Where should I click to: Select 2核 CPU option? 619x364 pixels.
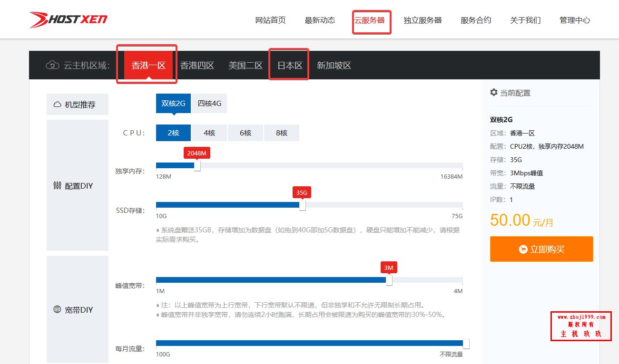[173, 133]
